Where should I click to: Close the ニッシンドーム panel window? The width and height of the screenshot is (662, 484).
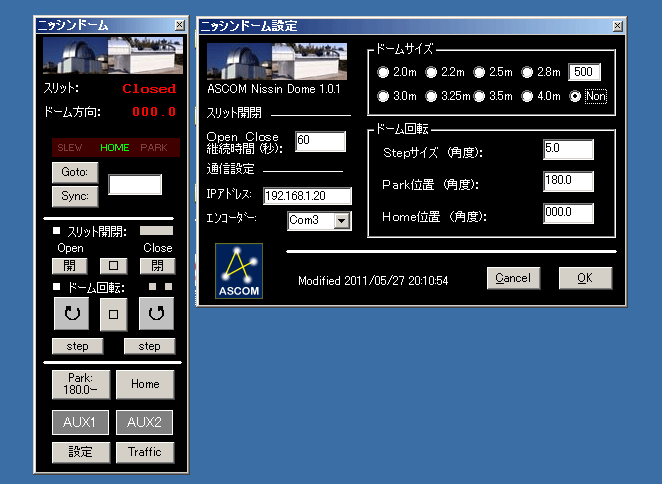coord(180,25)
